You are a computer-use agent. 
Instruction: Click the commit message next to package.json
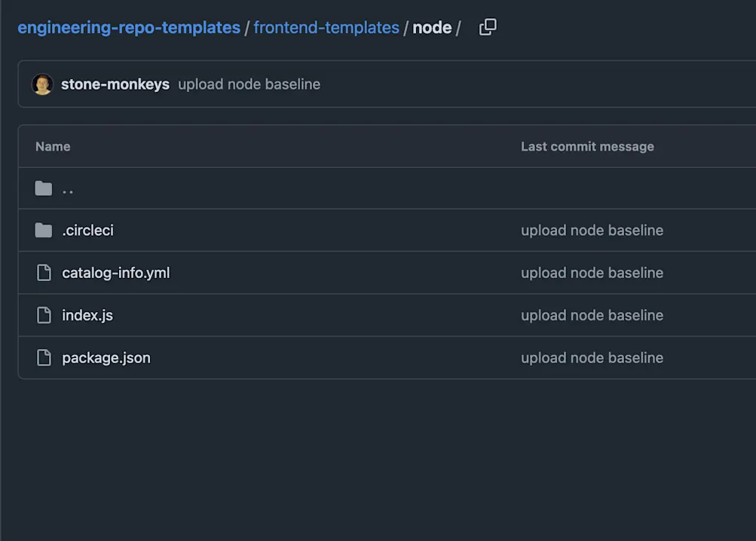point(592,357)
